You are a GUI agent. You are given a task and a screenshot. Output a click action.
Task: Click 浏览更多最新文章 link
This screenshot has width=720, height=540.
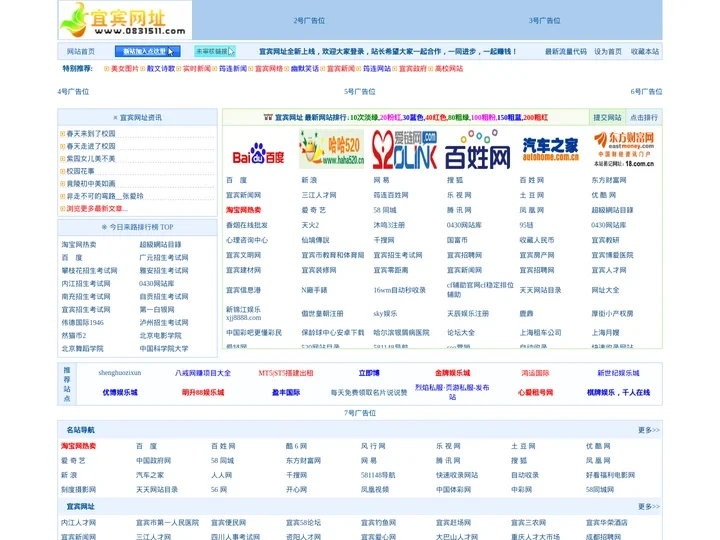point(97,208)
